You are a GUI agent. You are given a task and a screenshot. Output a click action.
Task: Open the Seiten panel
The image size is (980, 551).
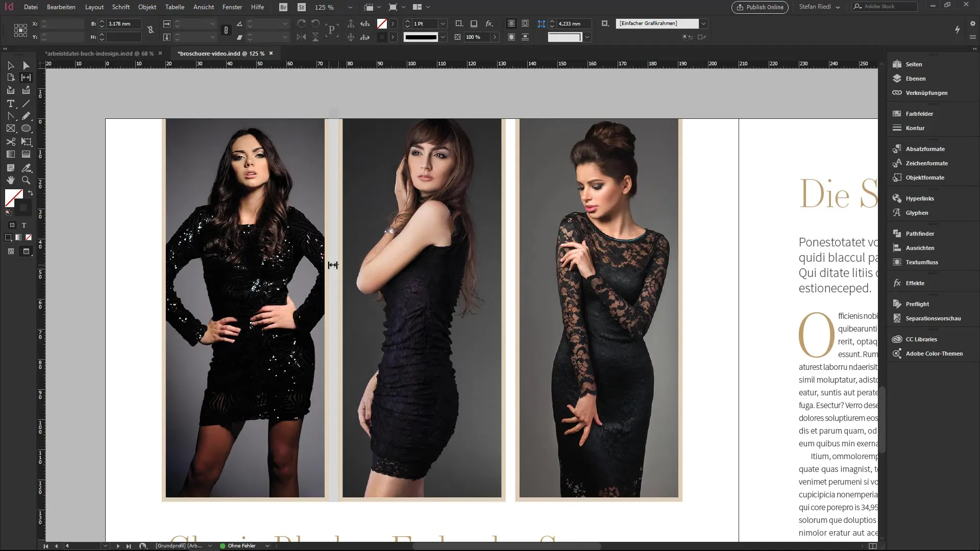pos(914,64)
